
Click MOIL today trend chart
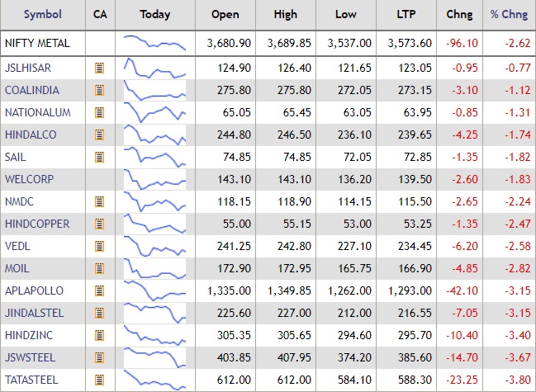tap(154, 268)
